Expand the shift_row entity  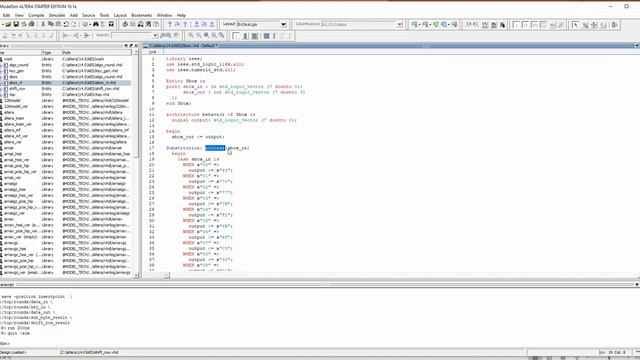(2, 89)
